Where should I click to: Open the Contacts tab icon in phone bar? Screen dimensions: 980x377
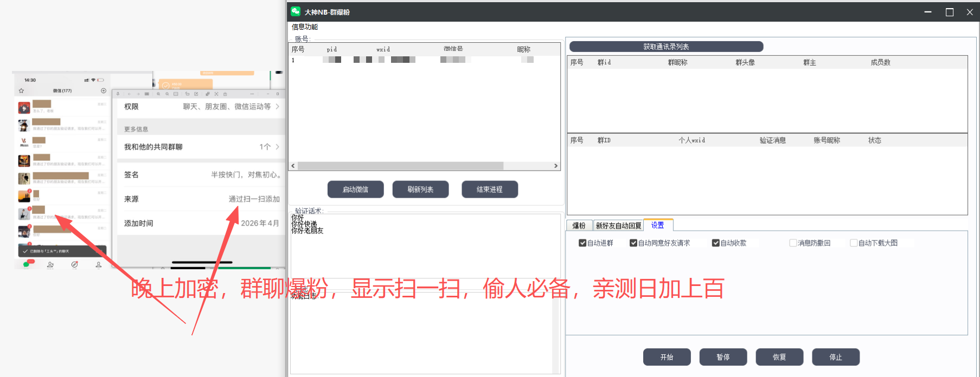coord(50,265)
